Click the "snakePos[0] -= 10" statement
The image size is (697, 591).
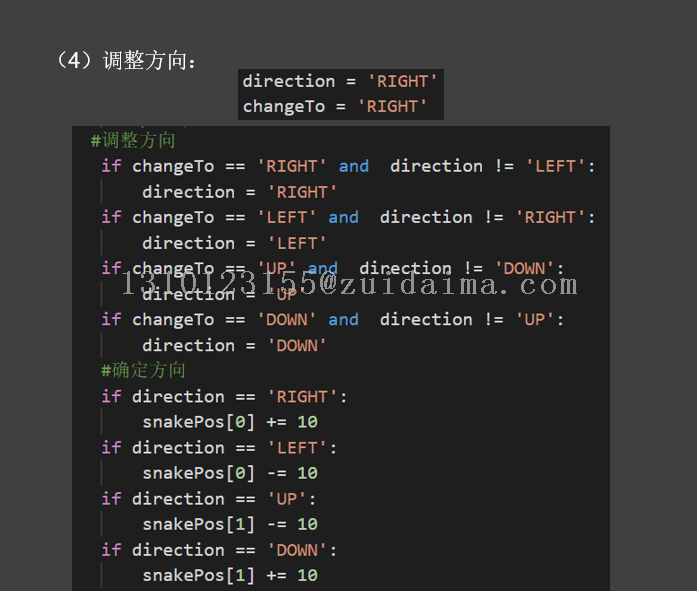(229, 473)
